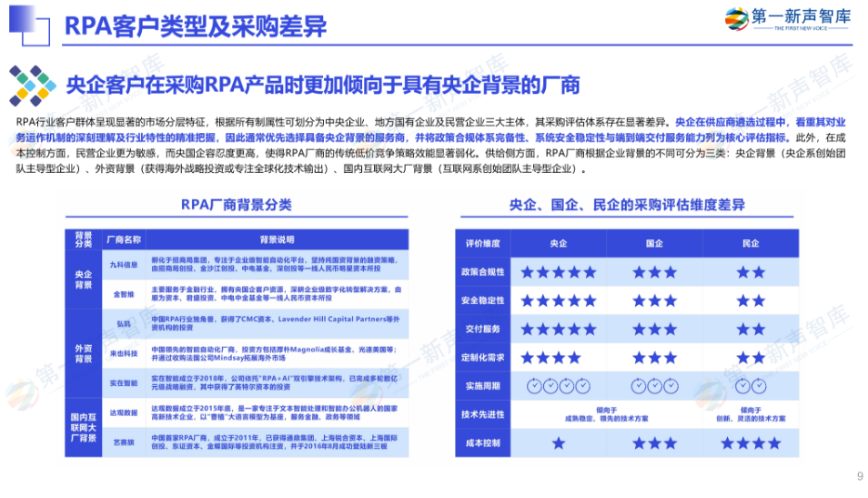Click the section heading RPA厂商背景分类
The width and height of the screenshot is (868, 498).
click(237, 205)
